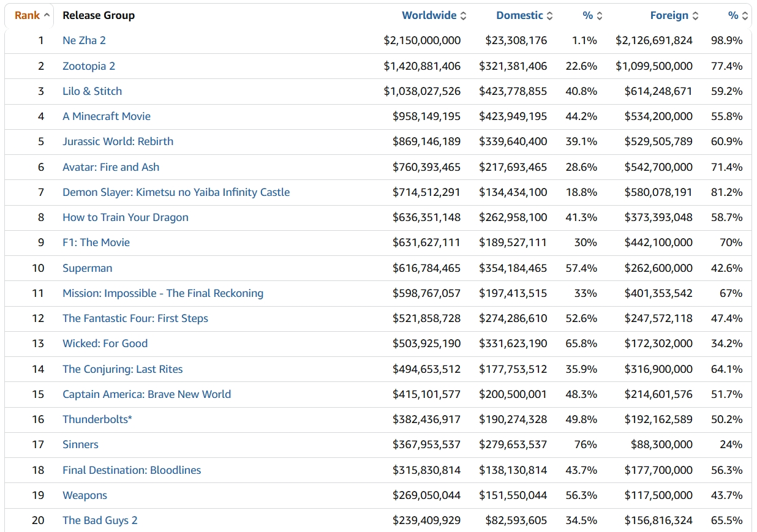Open the Sinners movie link

[x=80, y=444]
